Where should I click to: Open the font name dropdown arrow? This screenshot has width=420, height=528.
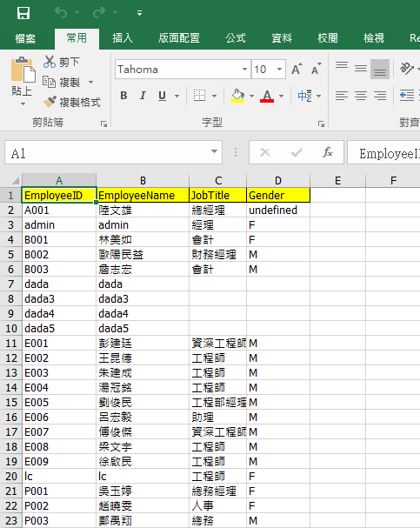point(244,70)
